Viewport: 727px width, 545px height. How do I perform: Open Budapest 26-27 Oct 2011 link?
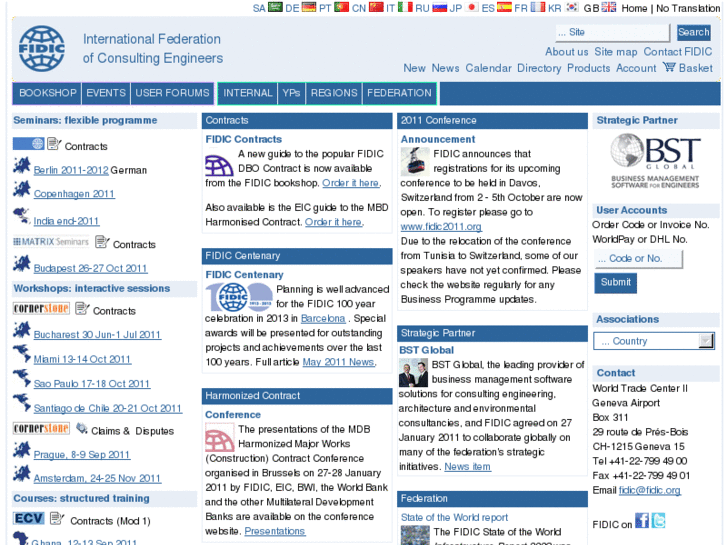(90, 268)
